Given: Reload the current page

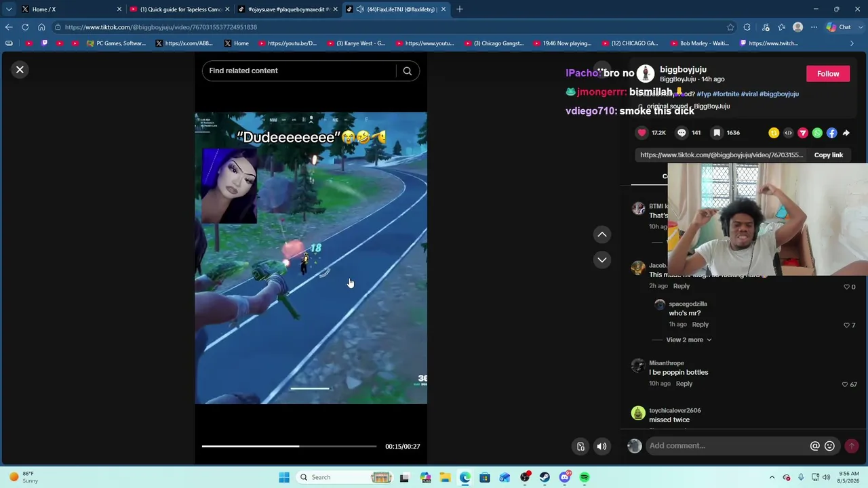Looking at the screenshot, I should pyautogui.click(x=25, y=27).
